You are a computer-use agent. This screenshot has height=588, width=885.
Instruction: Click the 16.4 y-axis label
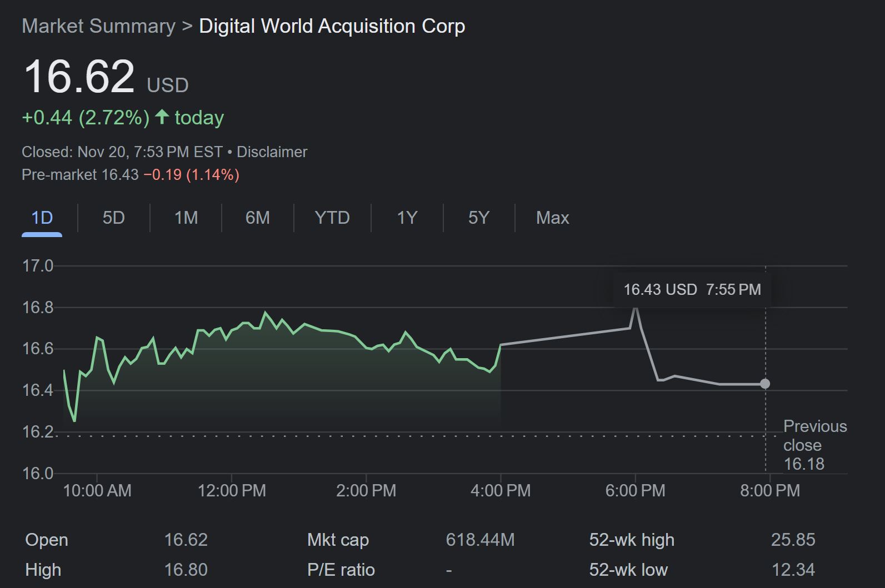click(x=38, y=390)
